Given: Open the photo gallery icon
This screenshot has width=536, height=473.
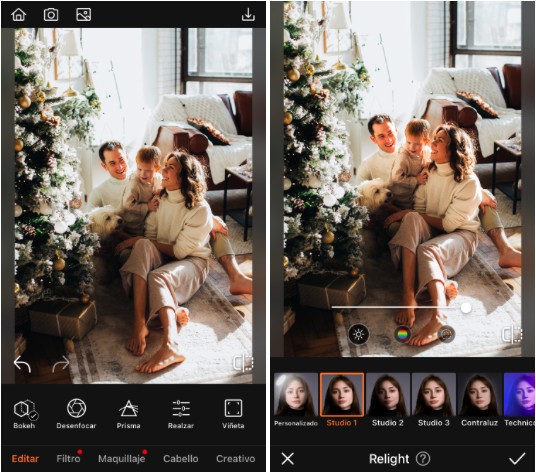Looking at the screenshot, I should 83,15.
